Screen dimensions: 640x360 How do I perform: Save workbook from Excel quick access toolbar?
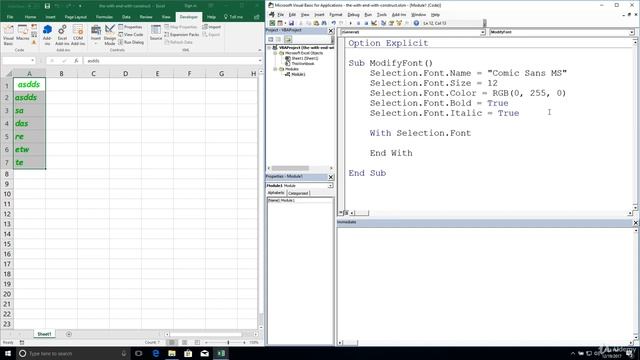[47, 6]
